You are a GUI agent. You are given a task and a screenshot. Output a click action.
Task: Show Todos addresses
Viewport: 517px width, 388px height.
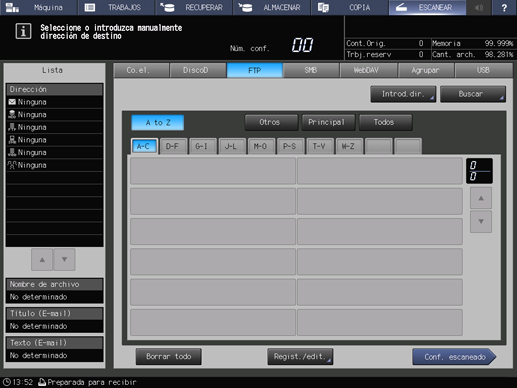tap(386, 122)
